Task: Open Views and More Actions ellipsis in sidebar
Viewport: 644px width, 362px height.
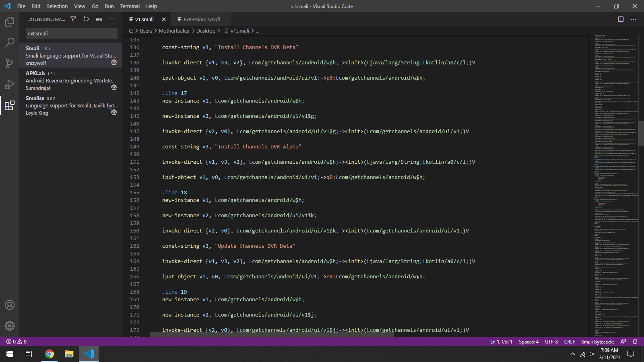Action: [x=112, y=19]
